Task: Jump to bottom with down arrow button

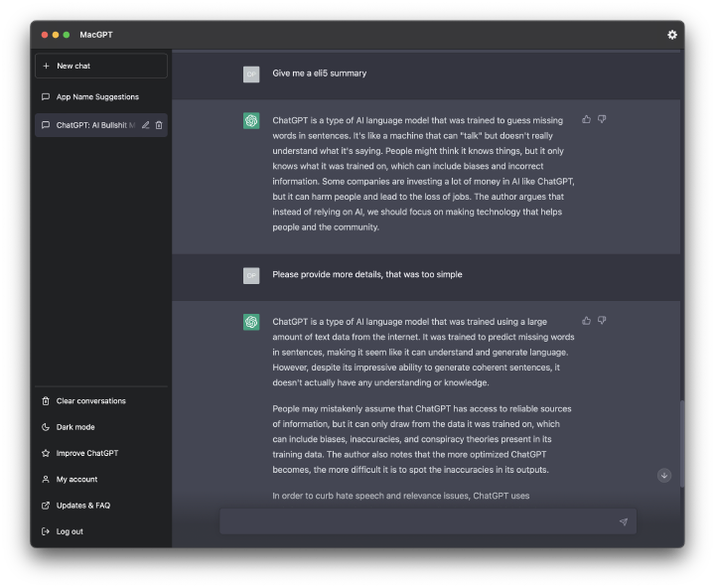Action: tap(664, 476)
